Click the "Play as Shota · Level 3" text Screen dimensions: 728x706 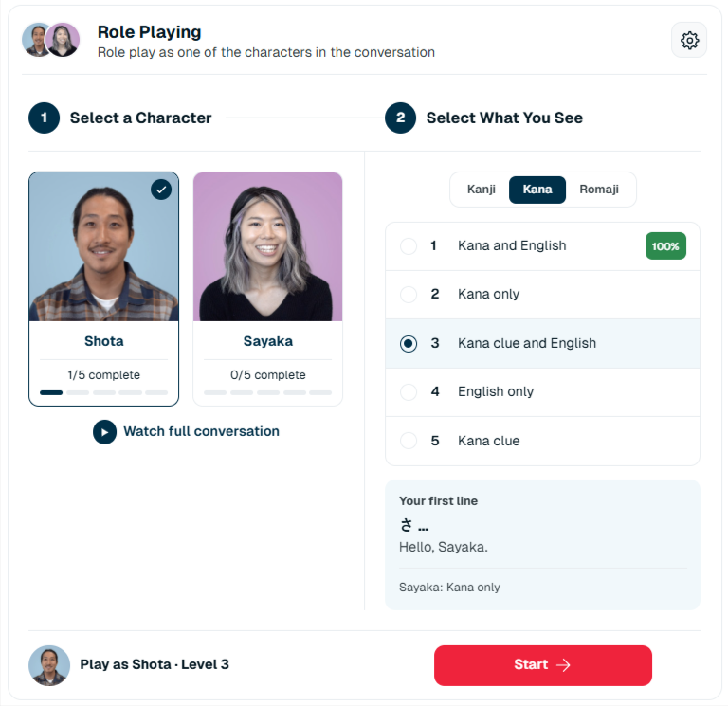[x=155, y=664]
